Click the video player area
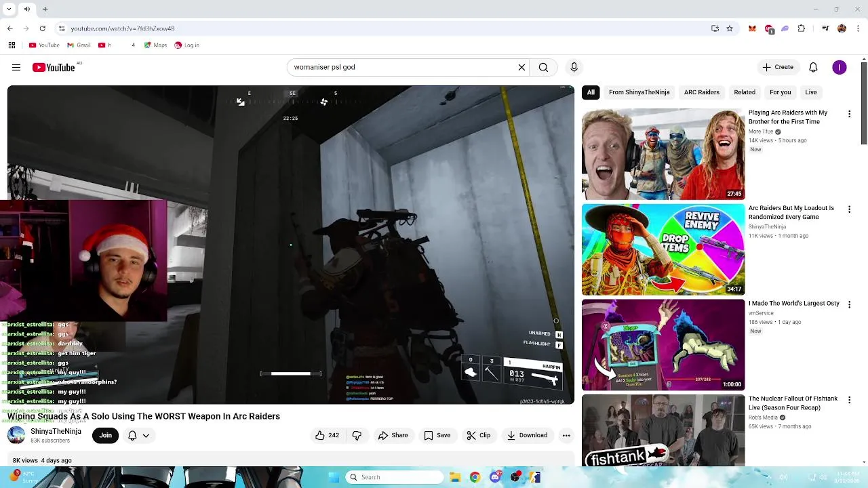 290,244
